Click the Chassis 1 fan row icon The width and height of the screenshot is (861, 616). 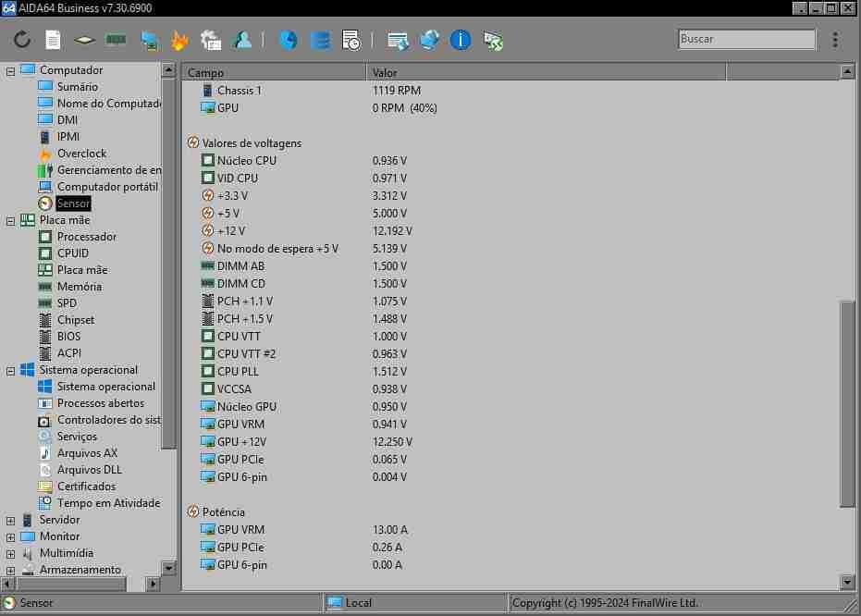pos(207,90)
